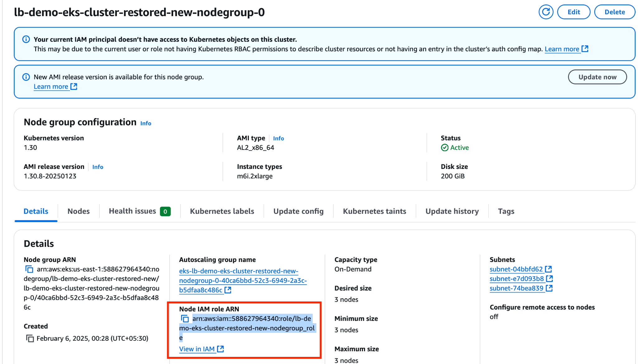
Task: Select the instance type m6i.2xlarge
Action: pos(255,176)
